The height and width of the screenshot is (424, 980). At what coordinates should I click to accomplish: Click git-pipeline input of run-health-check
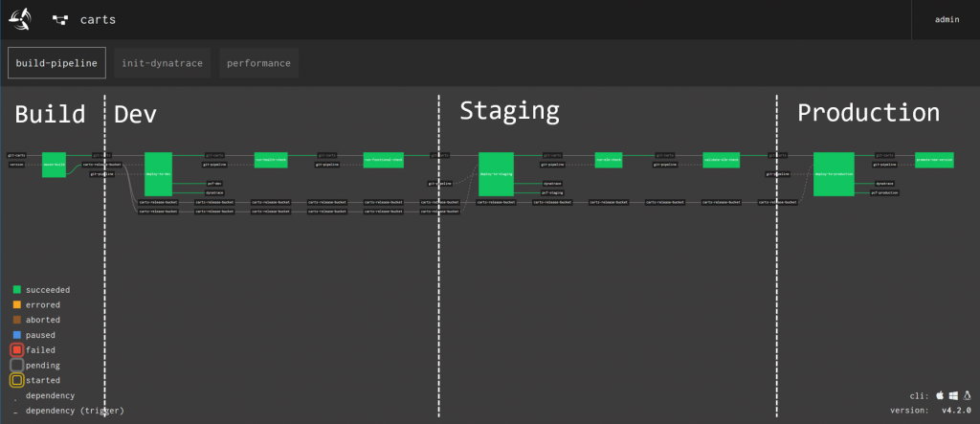coord(214,165)
